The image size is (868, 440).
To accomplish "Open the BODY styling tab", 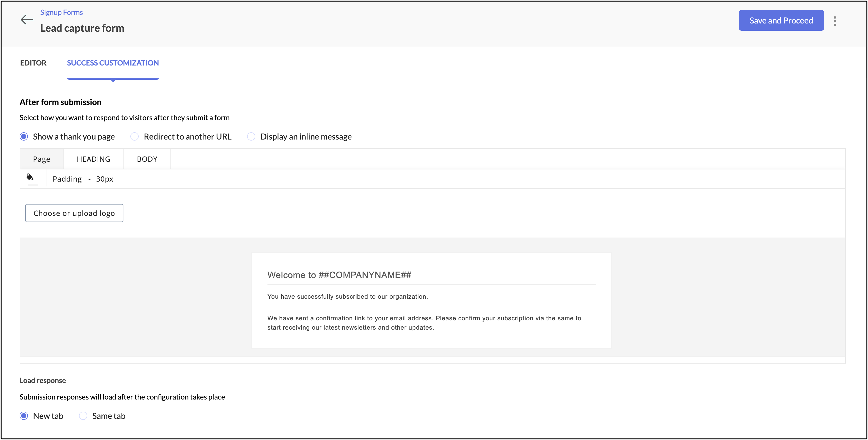I will coord(147,159).
